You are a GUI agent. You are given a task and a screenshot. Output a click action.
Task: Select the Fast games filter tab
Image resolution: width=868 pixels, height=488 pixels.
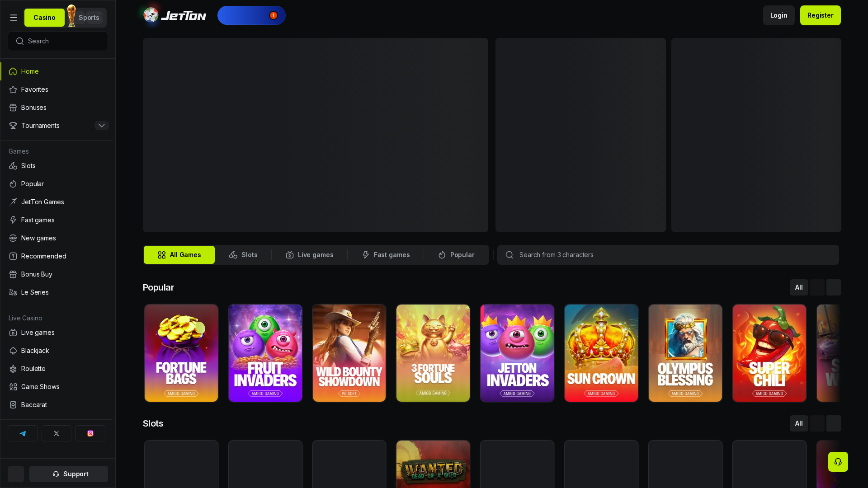[x=386, y=255]
